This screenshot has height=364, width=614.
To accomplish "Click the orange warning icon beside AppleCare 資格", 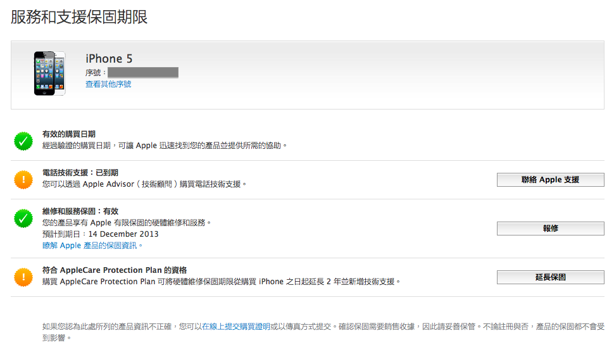I will (23, 277).
